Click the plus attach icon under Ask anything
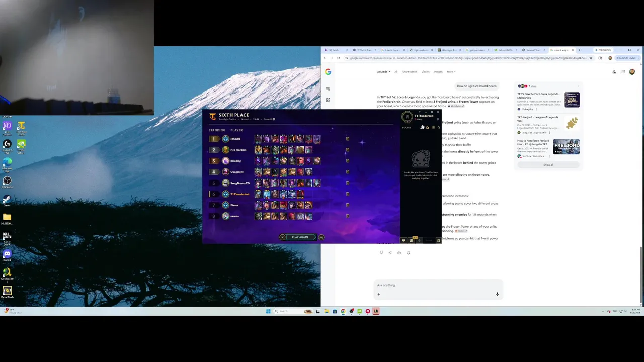The width and height of the screenshot is (644, 362). 379,294
